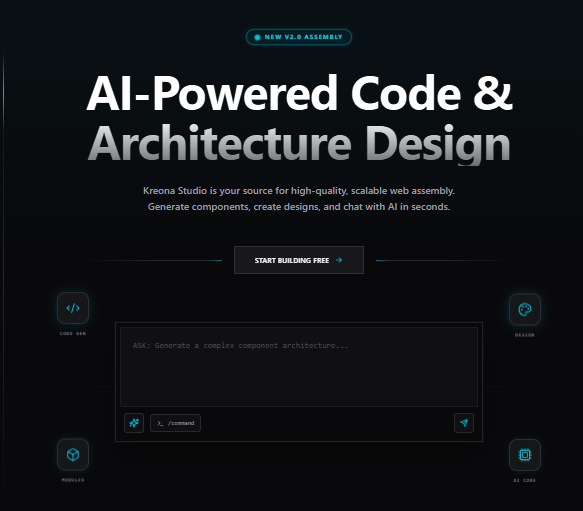The image size is (583, 511).
Task: Click the cyan dot in the V2.0 badge
Action: [257, 37]
